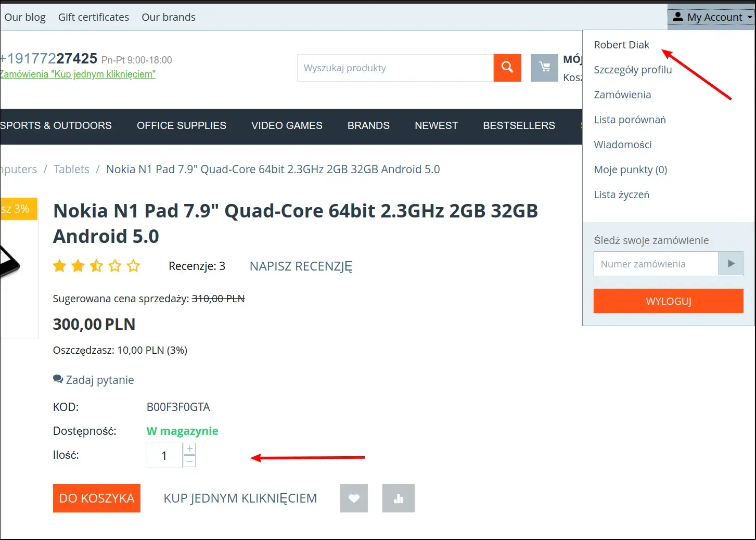
Task: Go to Tablets breadcrumb
Action: (x=71, y=169)
